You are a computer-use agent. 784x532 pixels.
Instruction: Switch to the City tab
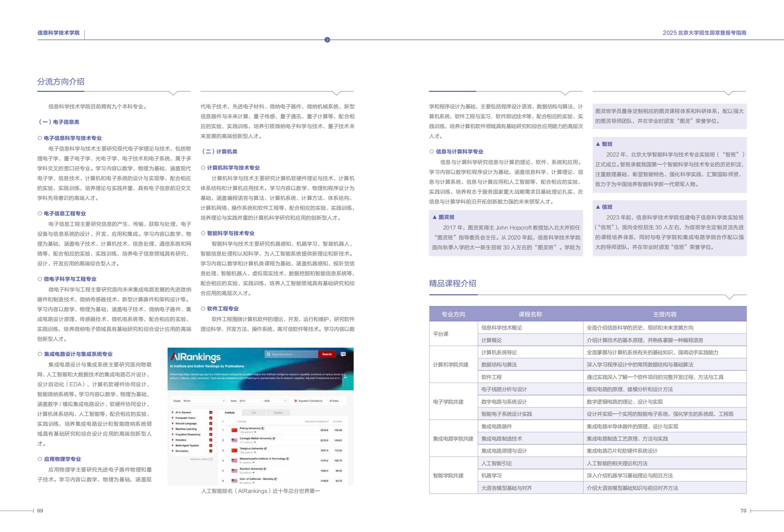255,413
